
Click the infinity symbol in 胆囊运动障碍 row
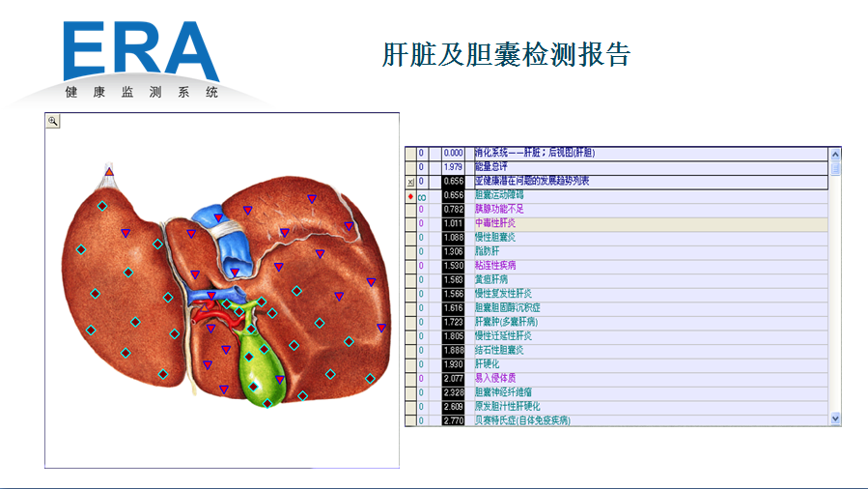coord(422,196)
